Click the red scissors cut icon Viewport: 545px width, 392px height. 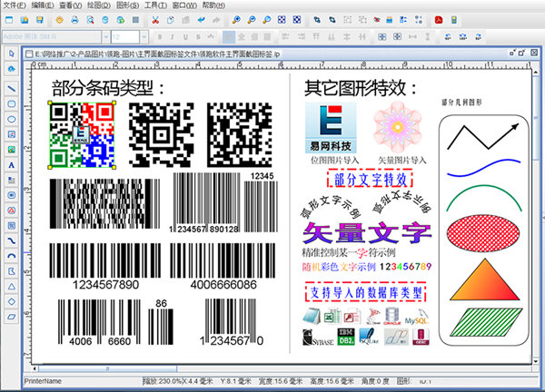tap(155, 19)
